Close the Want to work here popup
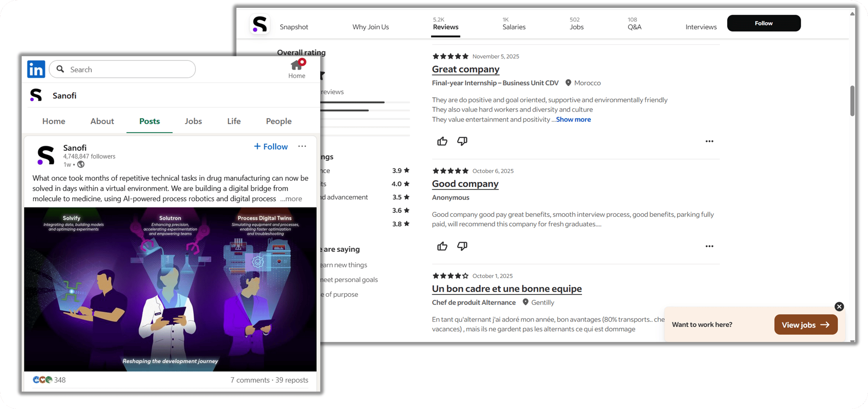 coord(839,307)
